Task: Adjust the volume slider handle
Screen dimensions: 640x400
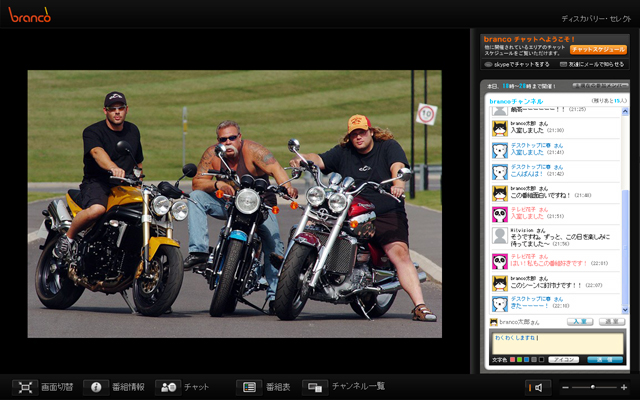Action: click(x=595, y=387)
